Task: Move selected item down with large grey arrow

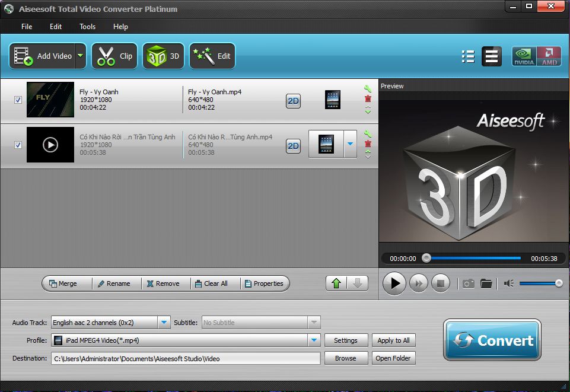Action: [x=358, y=283]
